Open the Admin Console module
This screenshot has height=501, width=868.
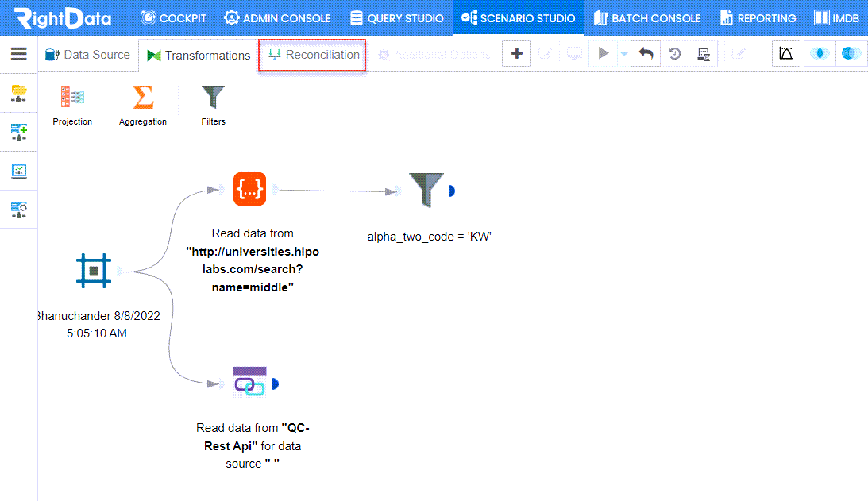coord(277,18)
